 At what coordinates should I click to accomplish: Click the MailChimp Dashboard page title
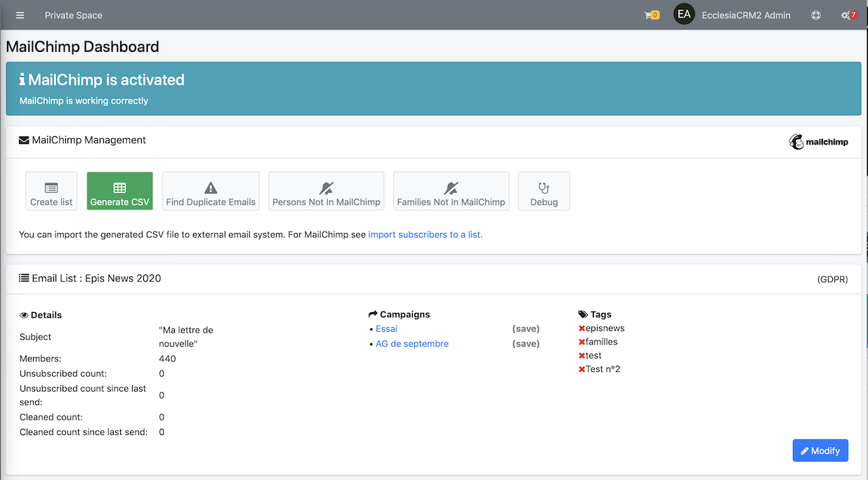(82, 47)
